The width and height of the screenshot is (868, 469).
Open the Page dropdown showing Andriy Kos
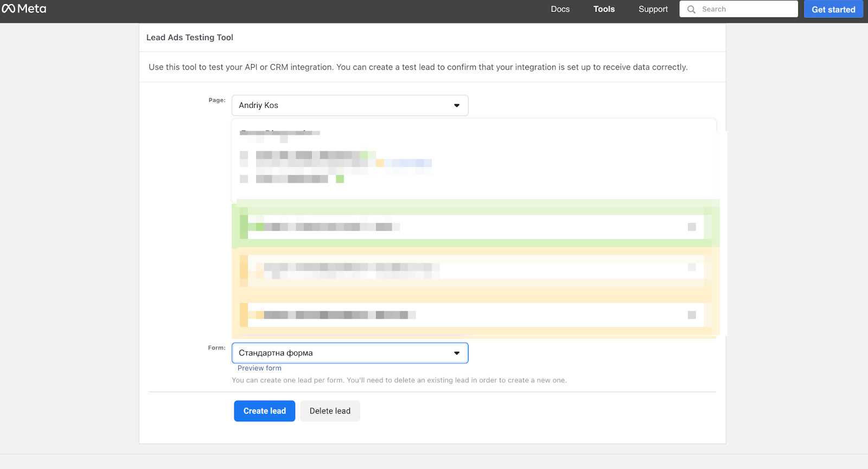(x=350, y=105)
